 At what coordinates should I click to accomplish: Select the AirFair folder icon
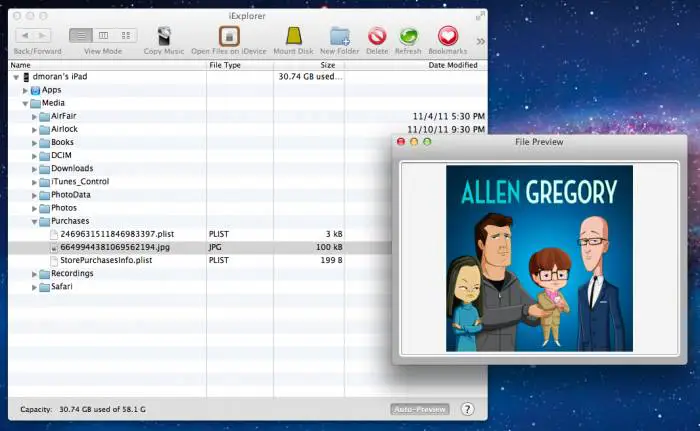[x=44, y=117]
